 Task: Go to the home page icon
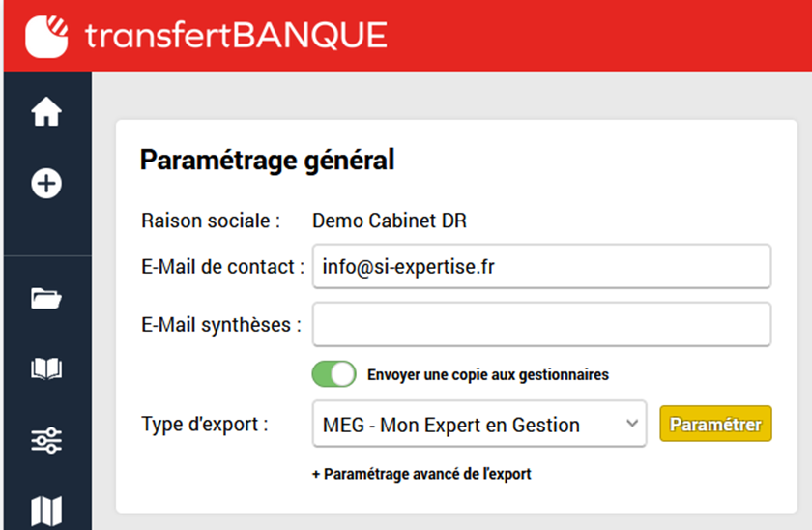click(46, 113)
